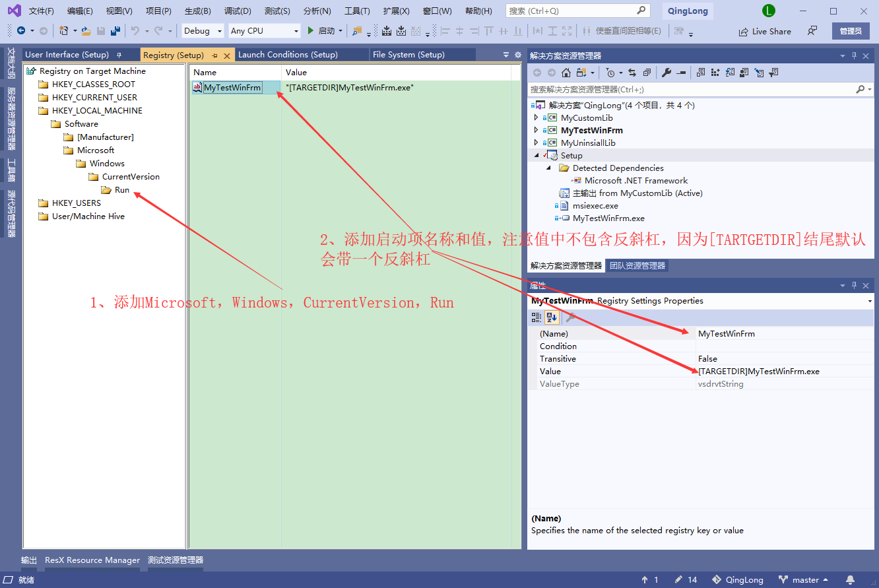Open the Properties object selector dropdown

870,301
